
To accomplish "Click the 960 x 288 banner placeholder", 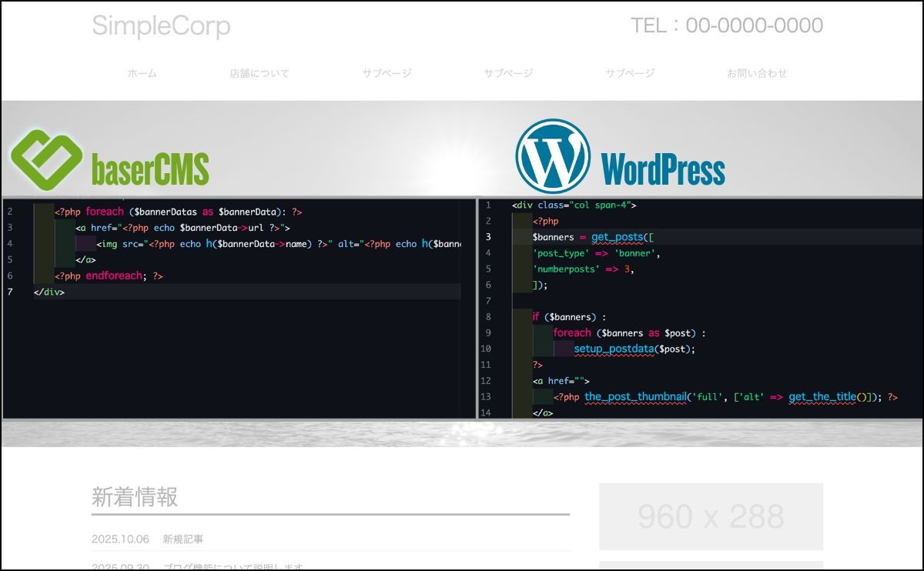I will [711, 516].
